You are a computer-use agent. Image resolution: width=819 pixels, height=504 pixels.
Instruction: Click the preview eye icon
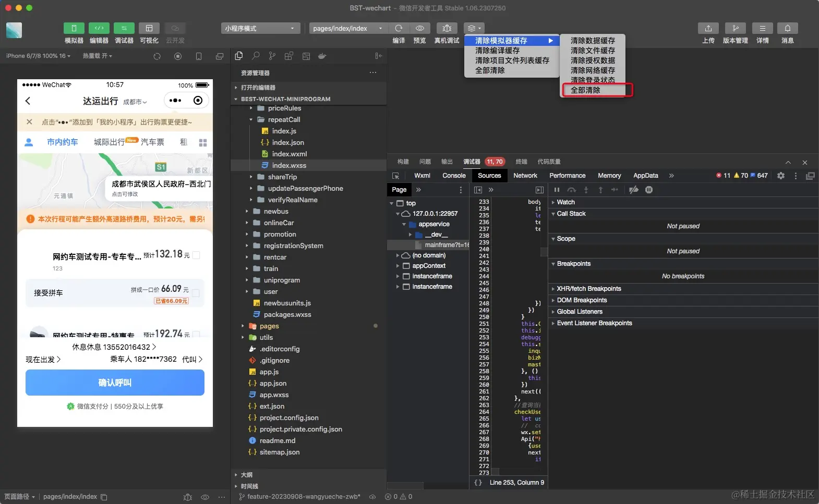[419, 28]
